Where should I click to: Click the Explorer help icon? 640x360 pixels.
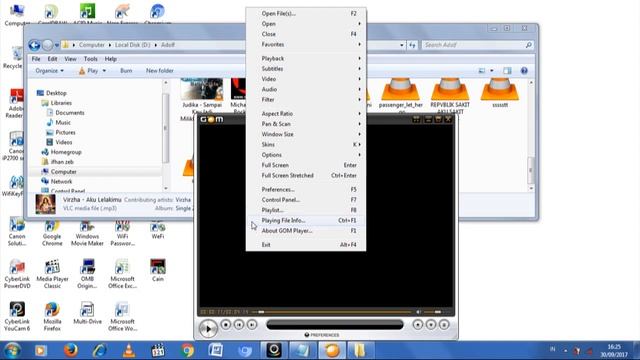coord(524,71)
